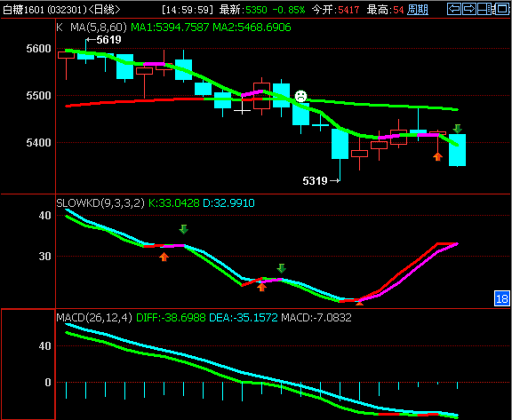
Task: Open the 周期 period link
Action: click(418, 10)
